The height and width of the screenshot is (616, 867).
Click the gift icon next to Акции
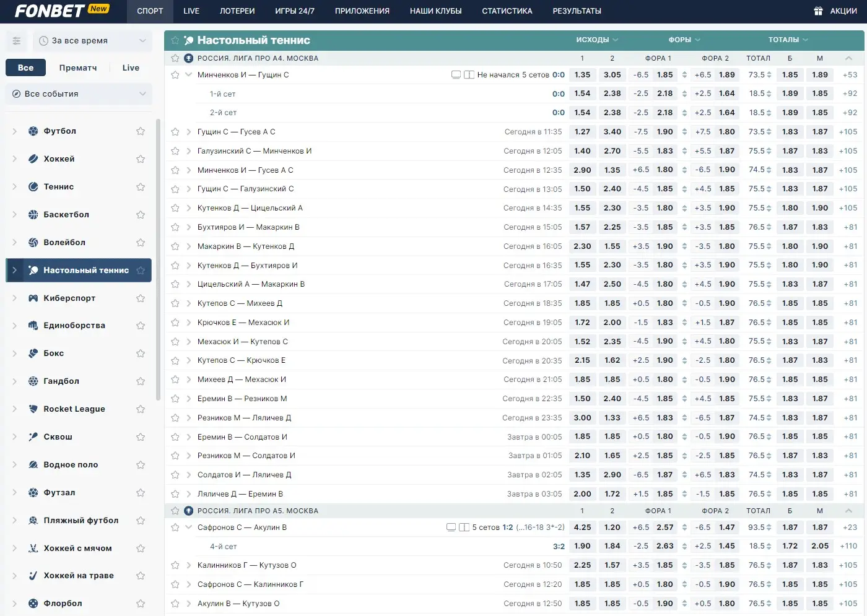[818, 11]
